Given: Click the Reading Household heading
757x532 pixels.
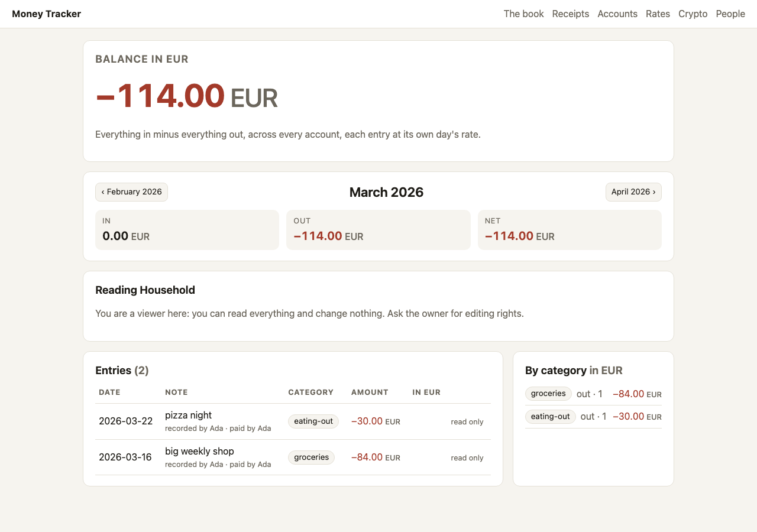Looking at the screenshot, I should point(145,290).
